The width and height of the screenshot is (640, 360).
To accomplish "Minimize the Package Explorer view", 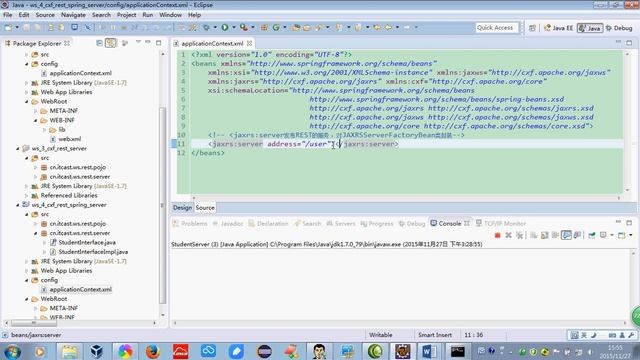I will (148, 42).
